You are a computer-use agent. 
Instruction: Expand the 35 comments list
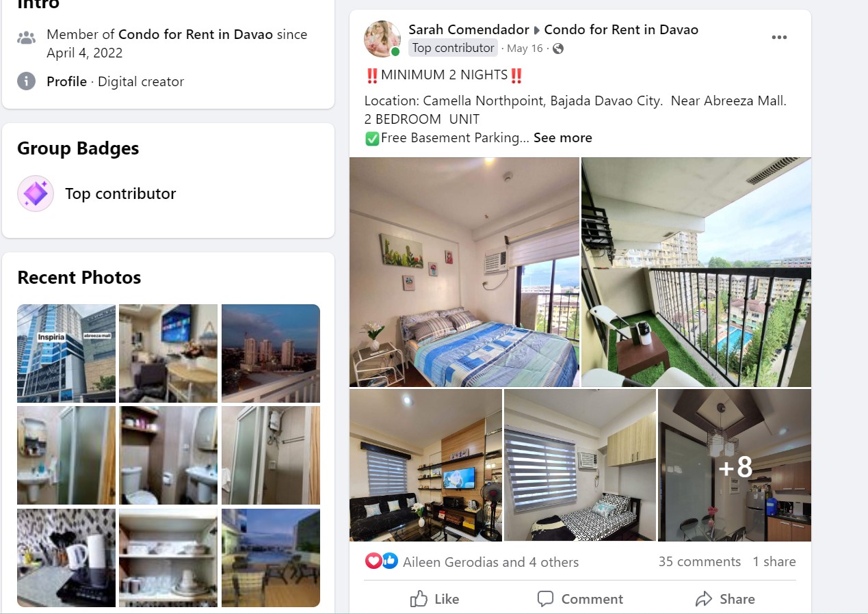click(x=699, y=561)
